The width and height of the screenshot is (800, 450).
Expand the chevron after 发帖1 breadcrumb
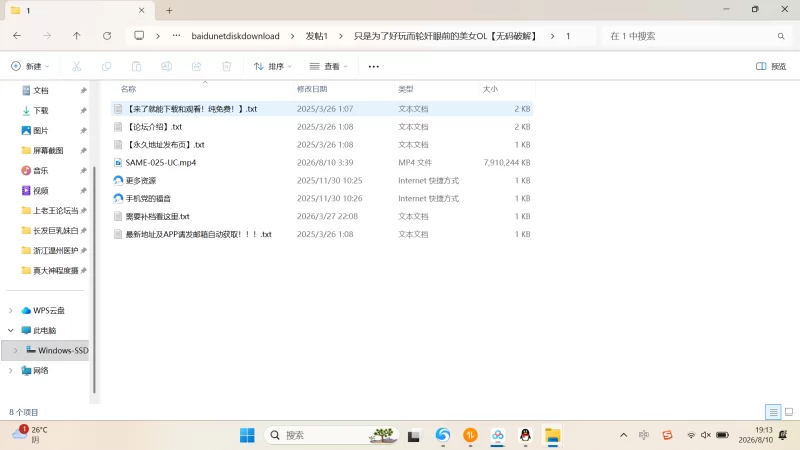tap(341, 36)
